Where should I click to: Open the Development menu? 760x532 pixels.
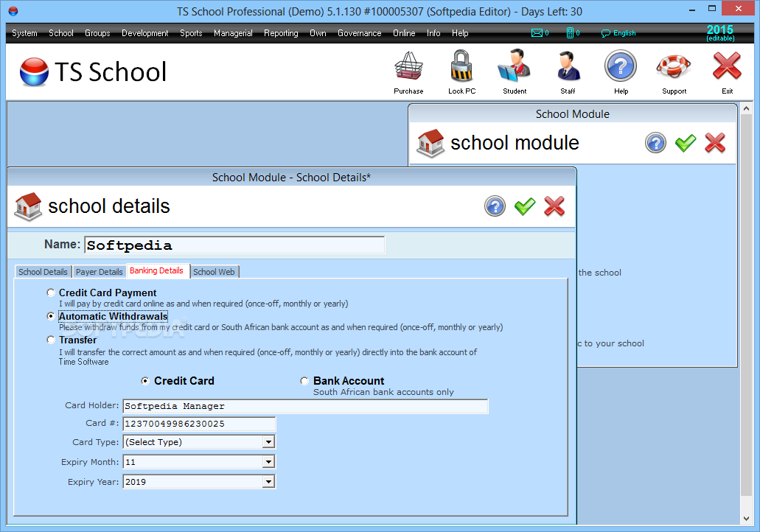pos(145,33)
